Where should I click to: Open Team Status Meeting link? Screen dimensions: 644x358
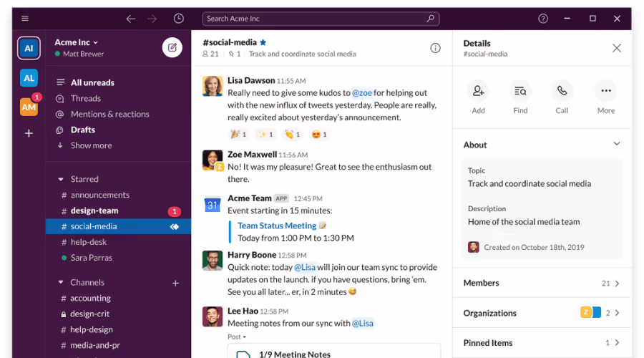(x=277, y=226)
